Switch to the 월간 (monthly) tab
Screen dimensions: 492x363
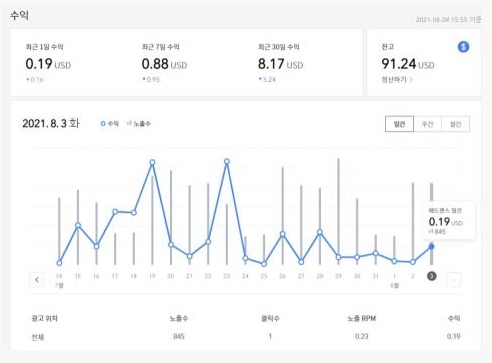(x=455, y=124)
